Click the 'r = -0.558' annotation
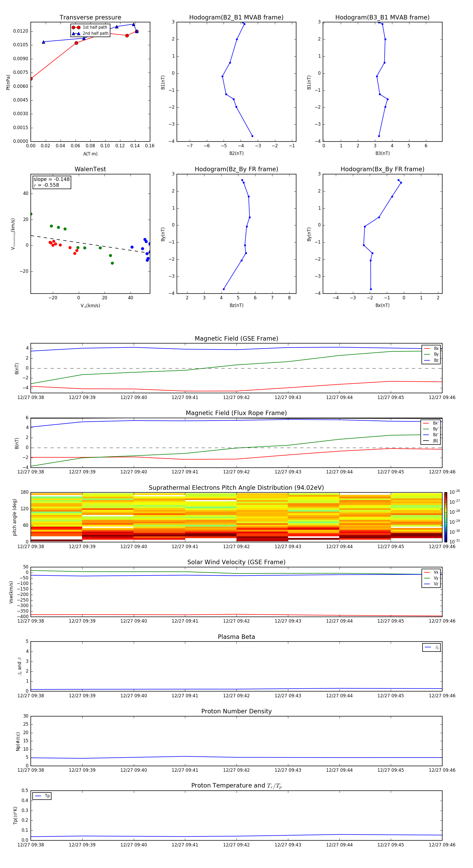 [x=47, y=185]
